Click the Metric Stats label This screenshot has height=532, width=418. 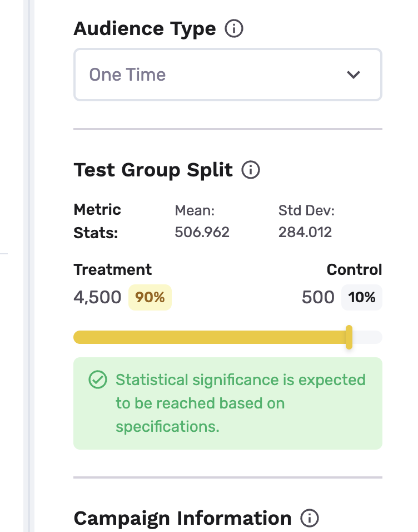[x=97, y=221]
